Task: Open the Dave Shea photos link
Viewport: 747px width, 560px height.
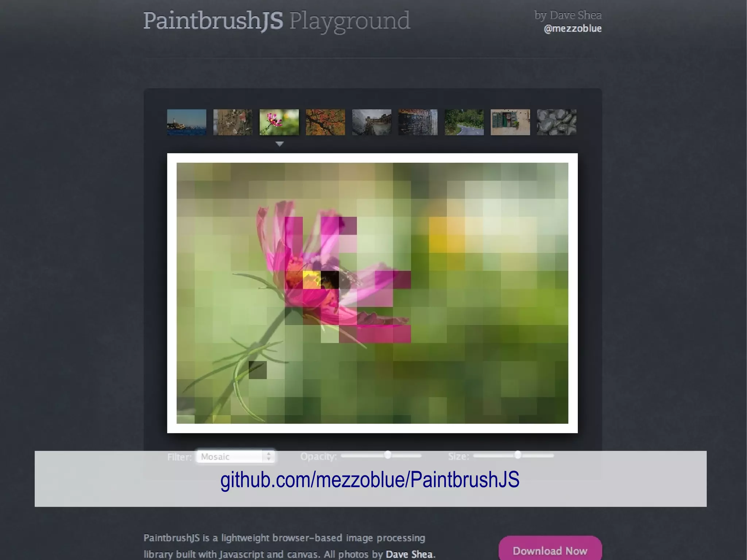Action: (409, 554)
